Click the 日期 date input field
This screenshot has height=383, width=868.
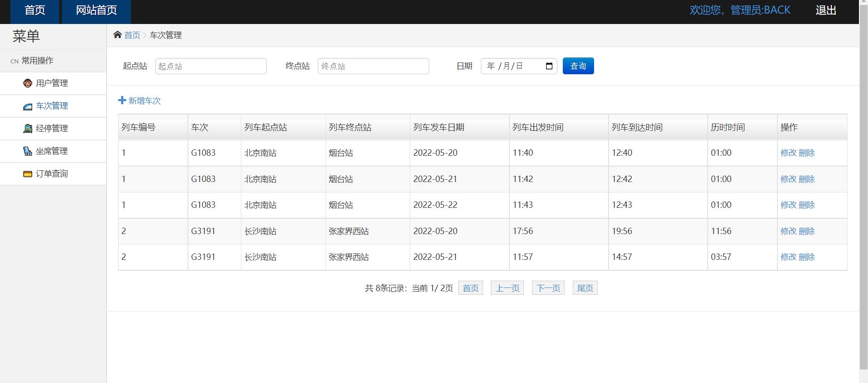[519, 66]
